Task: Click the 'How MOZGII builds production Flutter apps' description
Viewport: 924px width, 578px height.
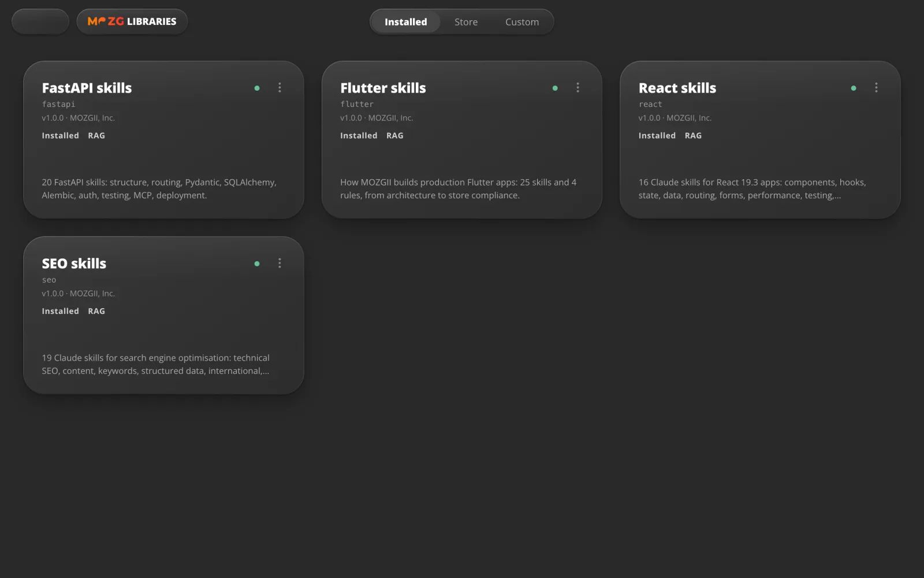Action: point(458,188)
